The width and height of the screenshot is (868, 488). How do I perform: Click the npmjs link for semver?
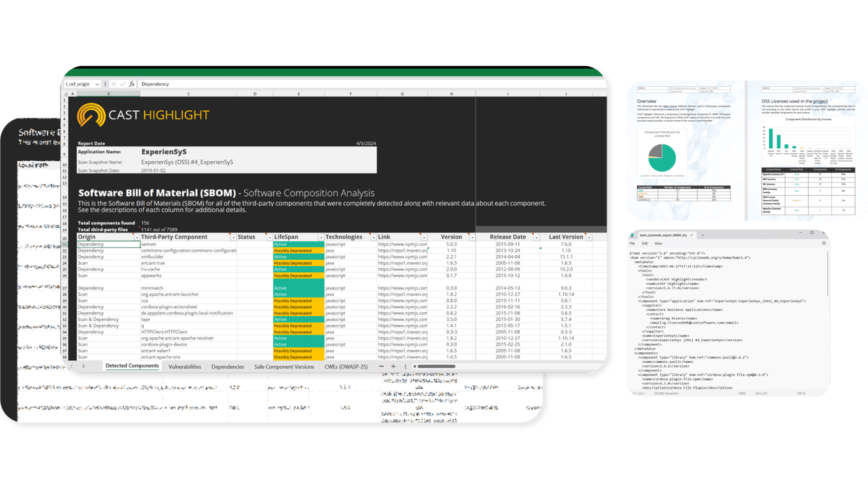click(402, 244)
